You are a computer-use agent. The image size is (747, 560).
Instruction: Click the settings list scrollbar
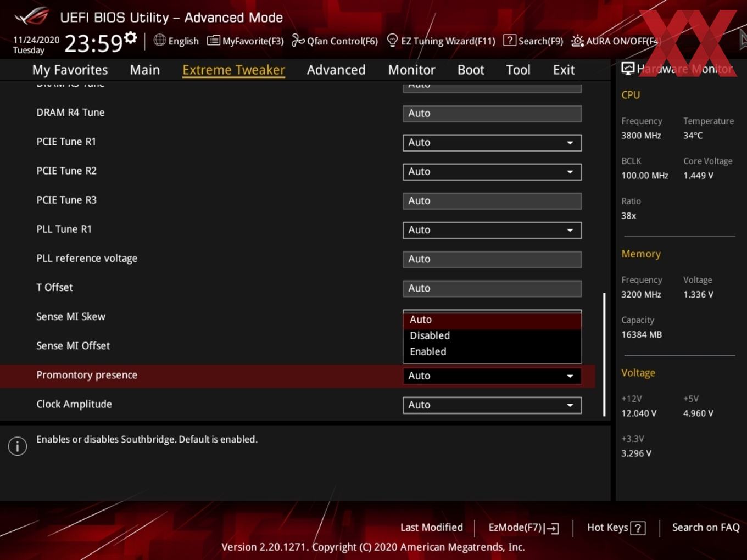[604, 354]
